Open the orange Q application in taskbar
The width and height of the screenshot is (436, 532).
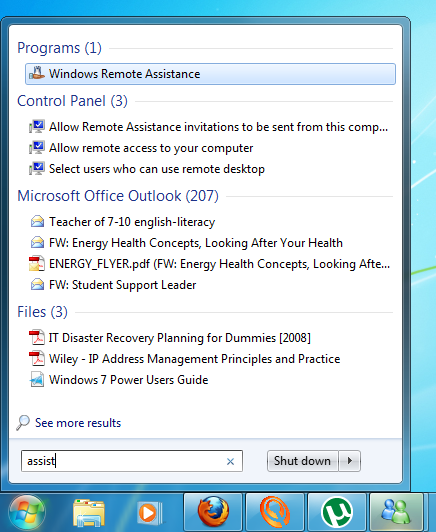(275, 512)
